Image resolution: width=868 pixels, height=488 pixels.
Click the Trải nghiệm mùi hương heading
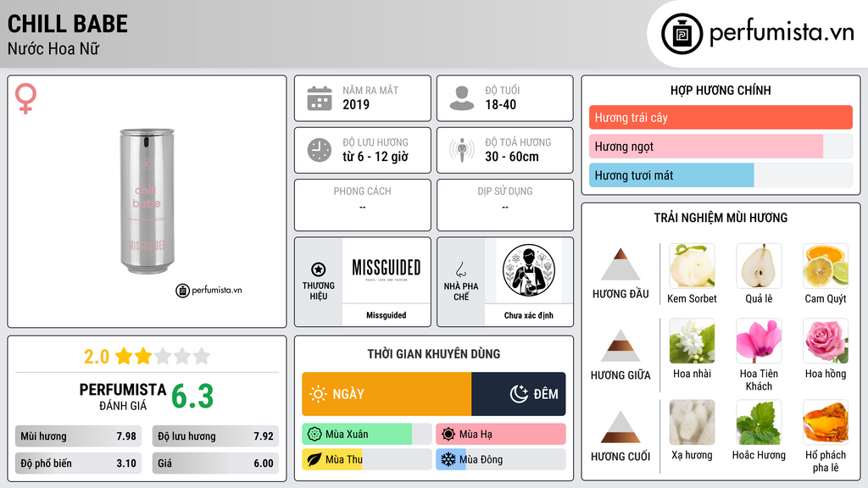point(721,218)
